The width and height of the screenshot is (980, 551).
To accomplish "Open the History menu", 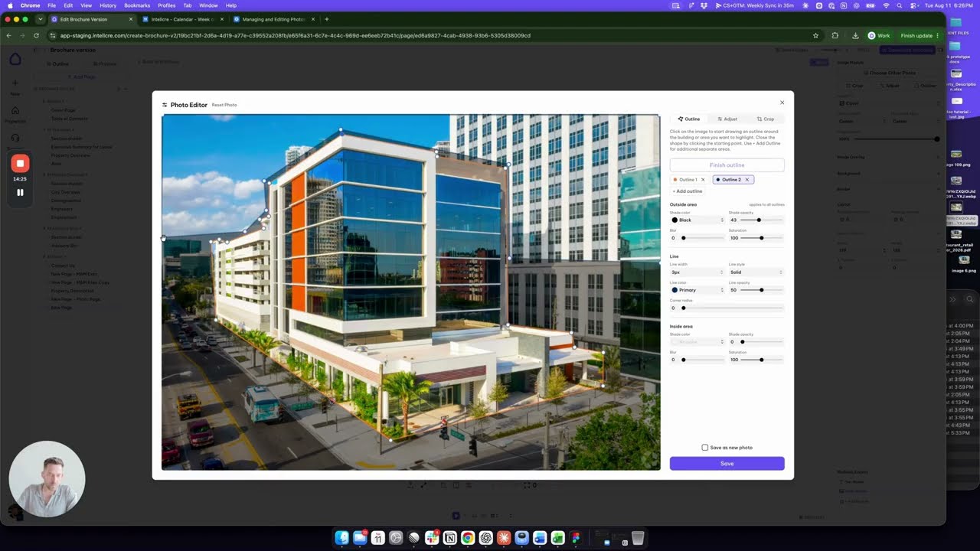I will point(108,5).
